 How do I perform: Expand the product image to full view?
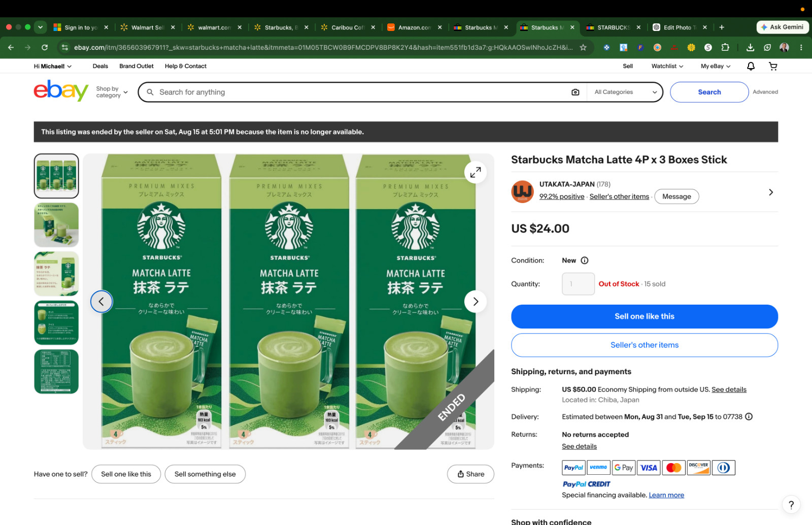coord(476,172)
